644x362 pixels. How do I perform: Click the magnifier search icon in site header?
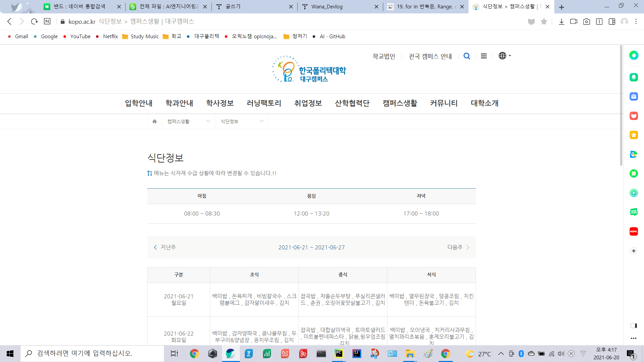point(467,56)
